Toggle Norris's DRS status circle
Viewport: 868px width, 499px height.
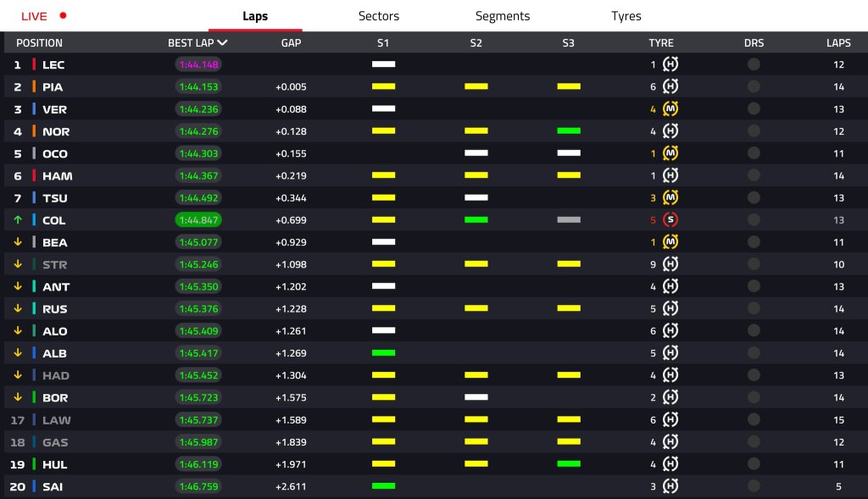click(x=754, y=131)
